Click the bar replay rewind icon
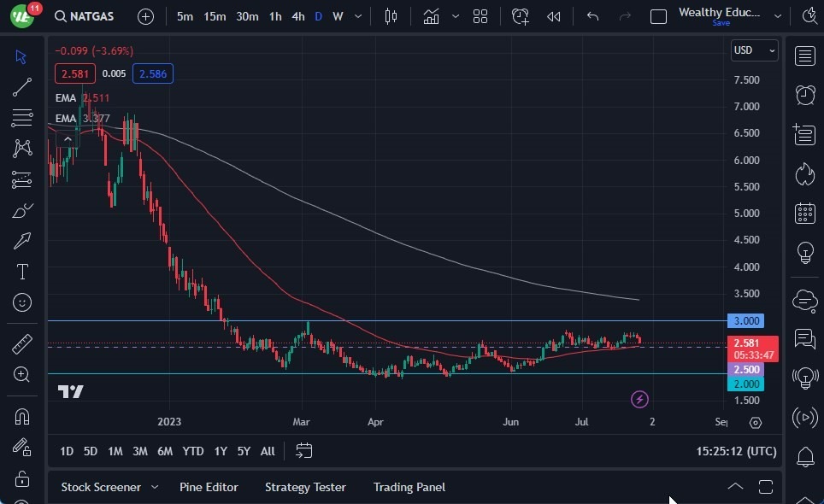Screen dimensions: 824x504 [554, 16]
